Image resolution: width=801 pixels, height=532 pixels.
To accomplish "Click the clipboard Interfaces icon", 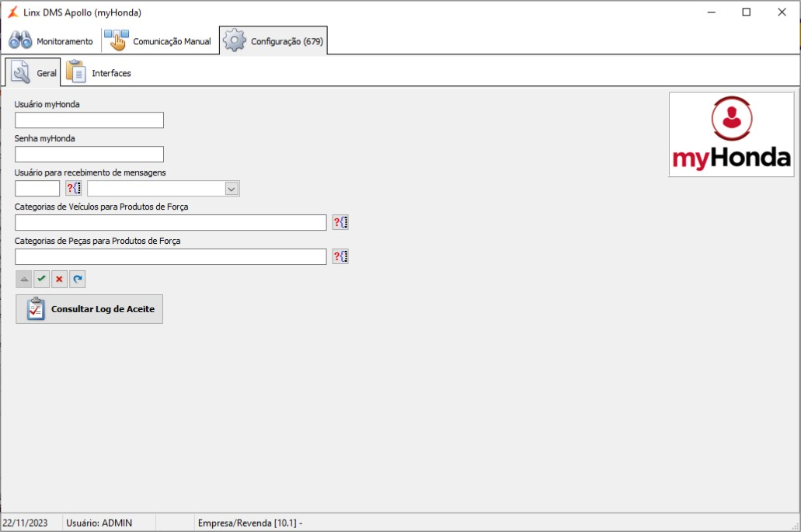I will (x=76, y=71).
